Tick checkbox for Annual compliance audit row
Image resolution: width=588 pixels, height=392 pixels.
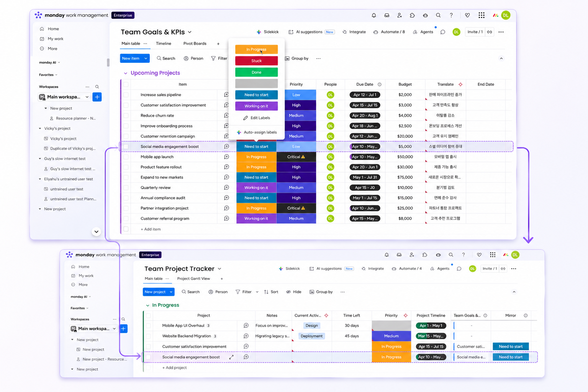coord(126,198)
